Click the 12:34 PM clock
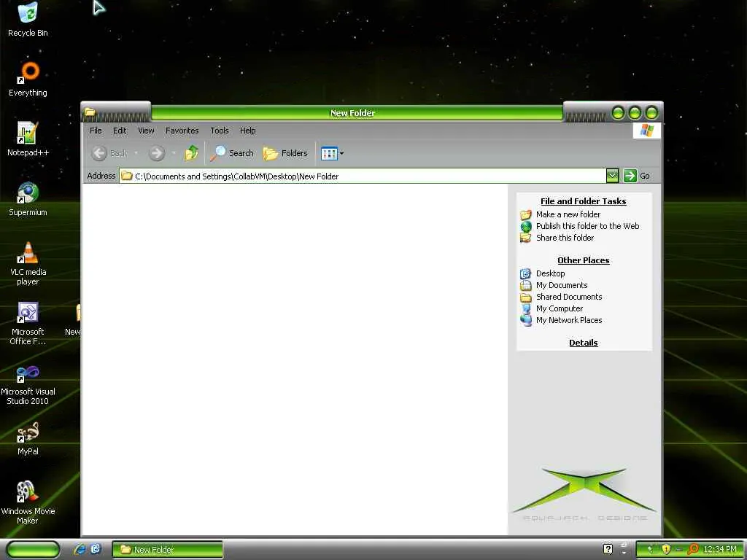Image resolution: width=747 pixels, height=560 pixels. click(720, 549)
